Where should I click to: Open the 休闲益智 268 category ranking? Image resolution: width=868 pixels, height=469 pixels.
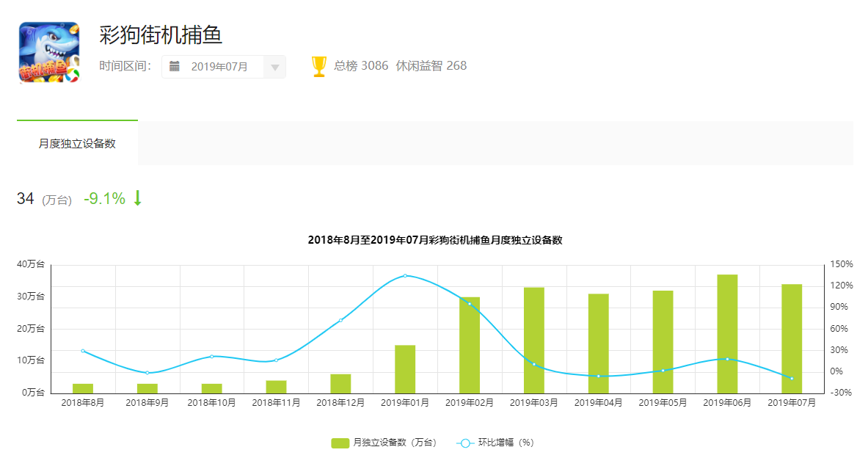click(x=431, y=66)
